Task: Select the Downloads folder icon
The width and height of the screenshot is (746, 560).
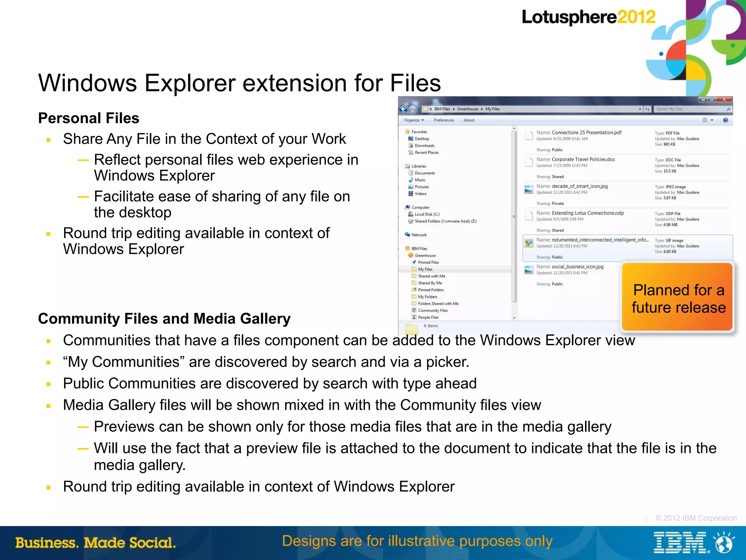Action: coord(411,145)
